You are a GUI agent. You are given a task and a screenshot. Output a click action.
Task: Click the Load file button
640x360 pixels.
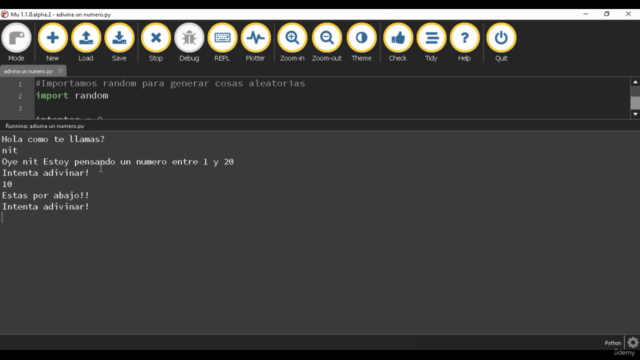[x=86, y=42]
